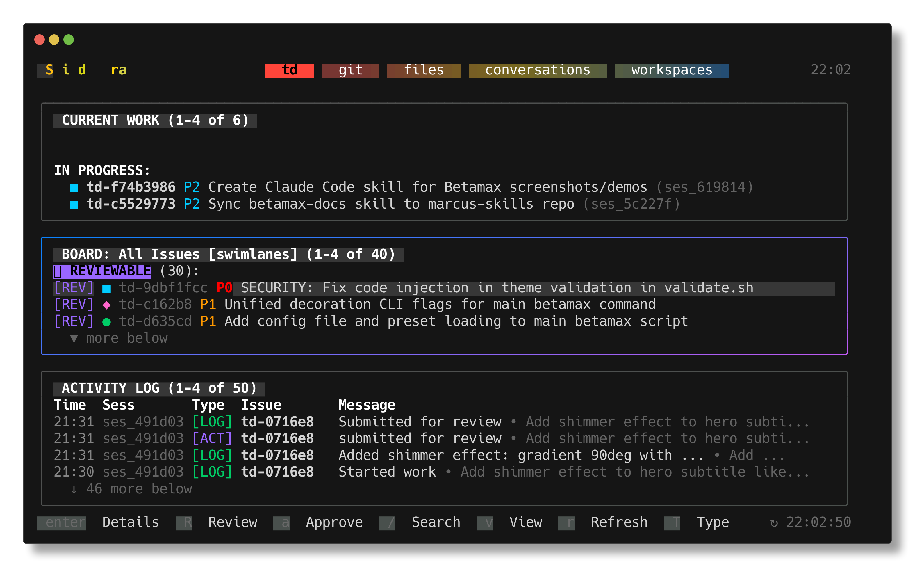924x576 pixels.
Task: Click the cyan square status icon for td-9dbf1fcc
Action: 107,289
